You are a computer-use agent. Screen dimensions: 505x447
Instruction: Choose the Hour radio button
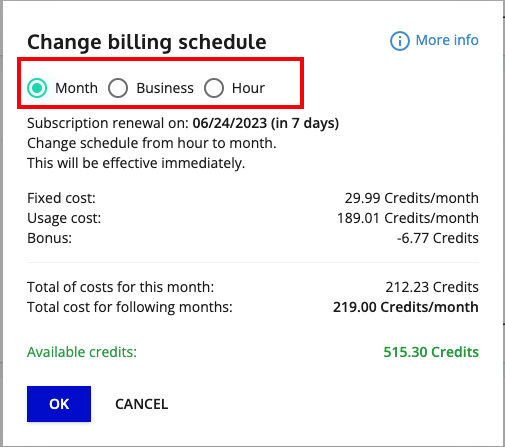(x=214, y=88)
